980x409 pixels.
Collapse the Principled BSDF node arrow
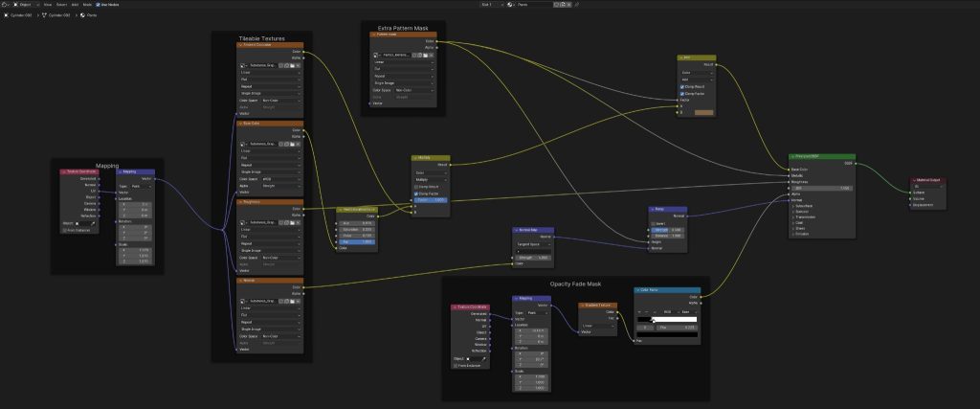click(x=793, y=156)
